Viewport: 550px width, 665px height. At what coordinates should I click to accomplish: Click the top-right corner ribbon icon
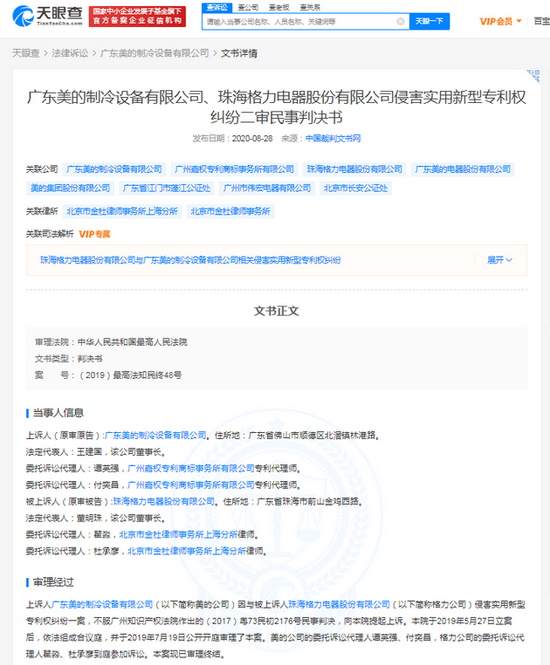(533, 75)
